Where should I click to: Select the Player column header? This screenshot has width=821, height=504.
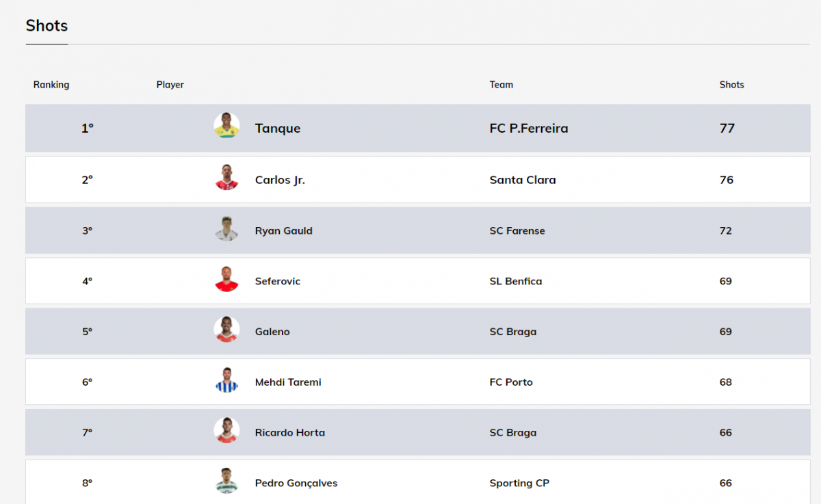(x=170, y=85)
